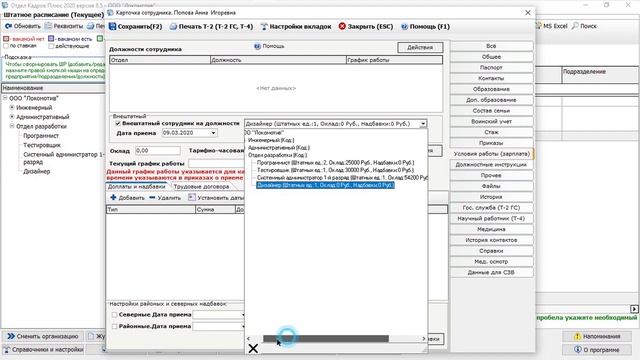The image size is (640, 360).
Task: Select Программист entry in dropdown list
Action: click(x=336, y=162)
